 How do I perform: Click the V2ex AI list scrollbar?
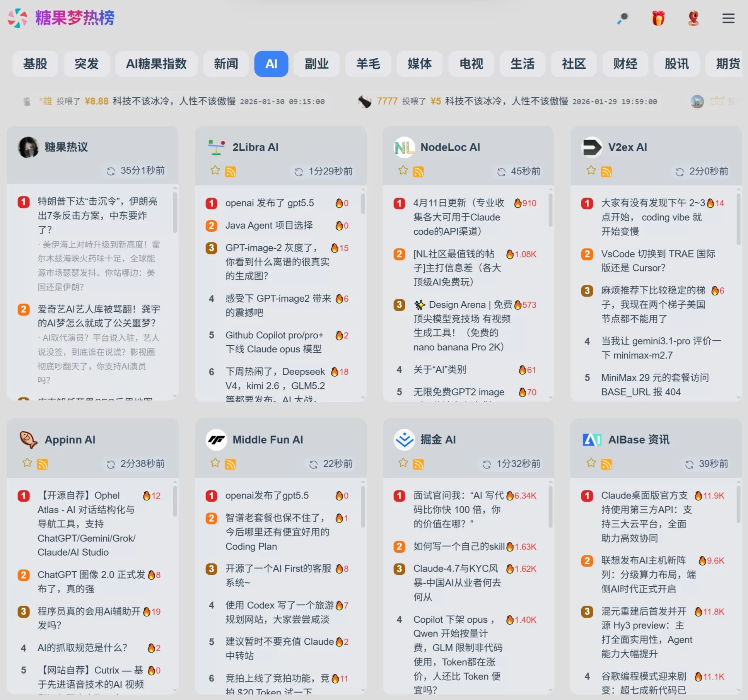click(x=738, y=219)
